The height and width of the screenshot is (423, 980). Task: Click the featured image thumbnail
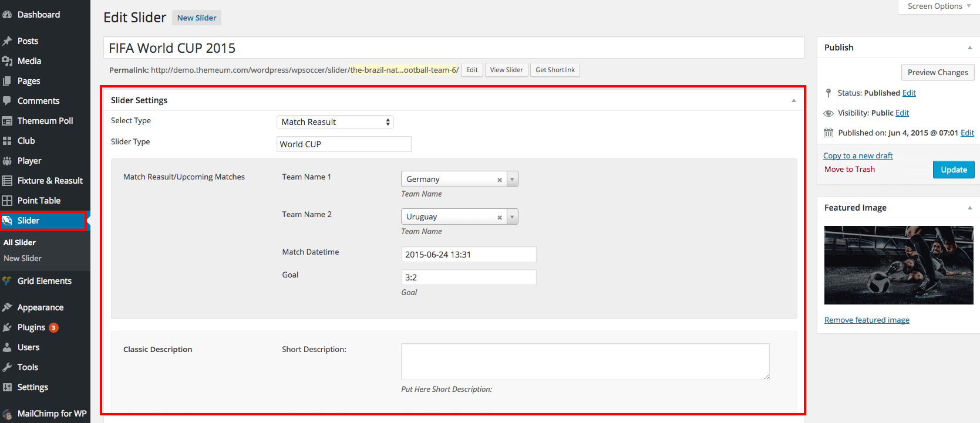pos(898,265)
